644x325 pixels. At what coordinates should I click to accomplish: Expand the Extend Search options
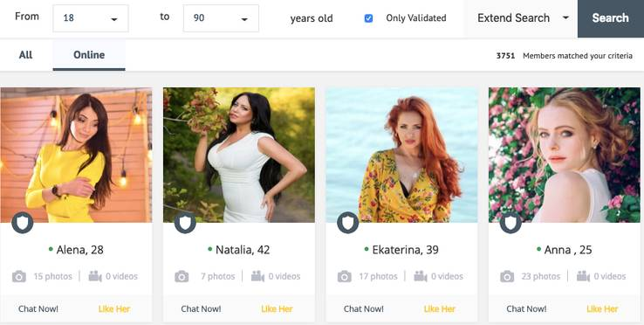pos(521,18)
